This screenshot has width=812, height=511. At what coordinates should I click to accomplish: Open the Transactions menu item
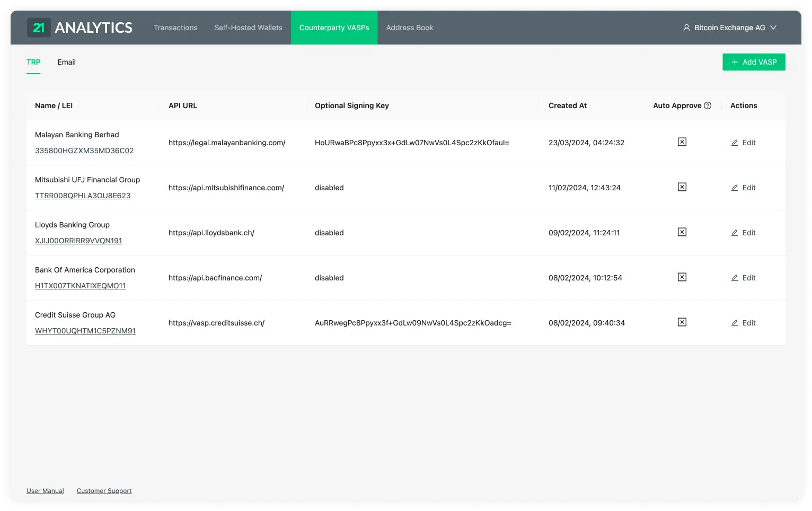175,28
